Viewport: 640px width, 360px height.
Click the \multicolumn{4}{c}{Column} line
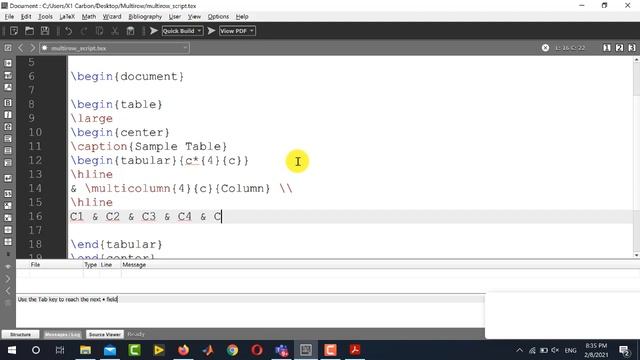[x=181, y=188]
